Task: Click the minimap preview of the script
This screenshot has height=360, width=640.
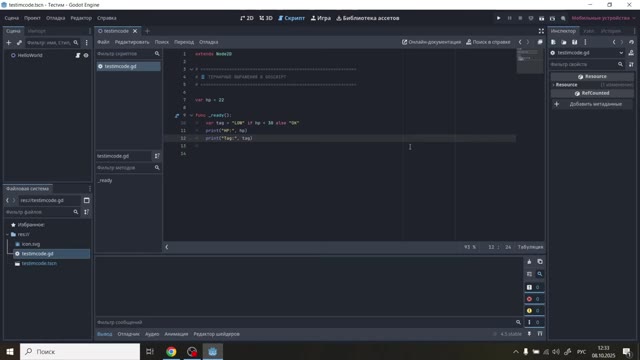Action: (x=529, y=60)
